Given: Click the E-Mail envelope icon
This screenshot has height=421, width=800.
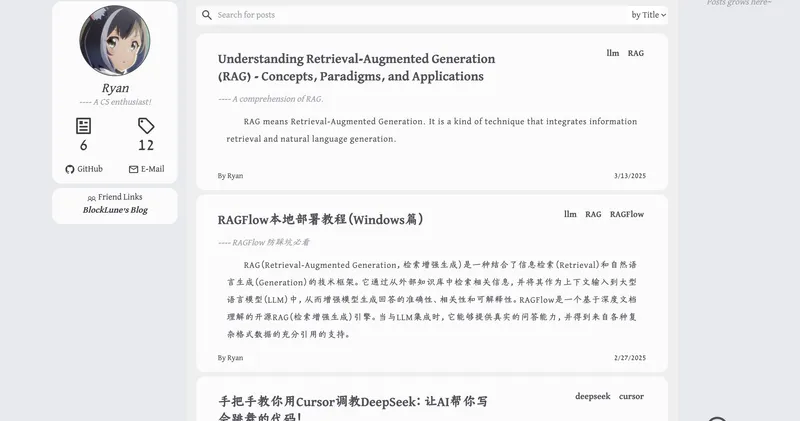Looking at the screenshot, I should (134, 170).
